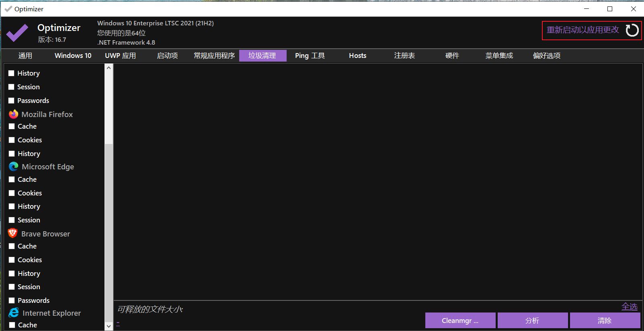Screen dimensions: 644x331
Task: Click the Mozilla Firefox browser icon
Action: (x=14, y=114)
